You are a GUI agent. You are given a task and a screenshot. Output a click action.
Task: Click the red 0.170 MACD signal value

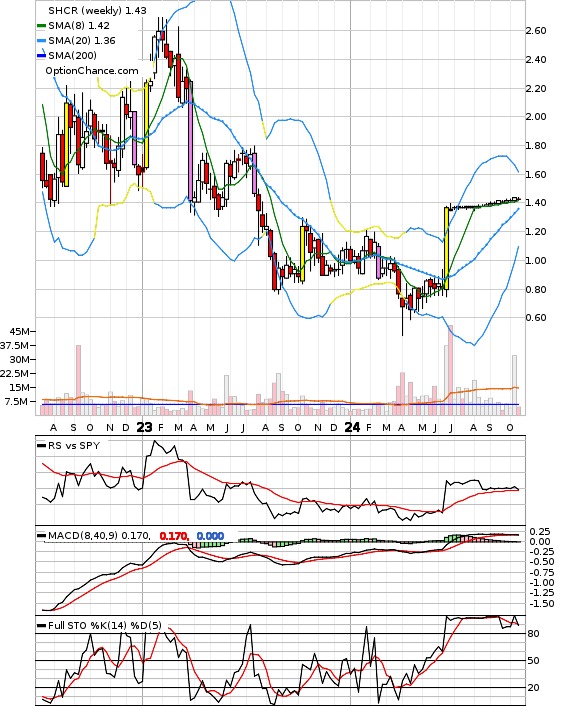click(174, 536)
